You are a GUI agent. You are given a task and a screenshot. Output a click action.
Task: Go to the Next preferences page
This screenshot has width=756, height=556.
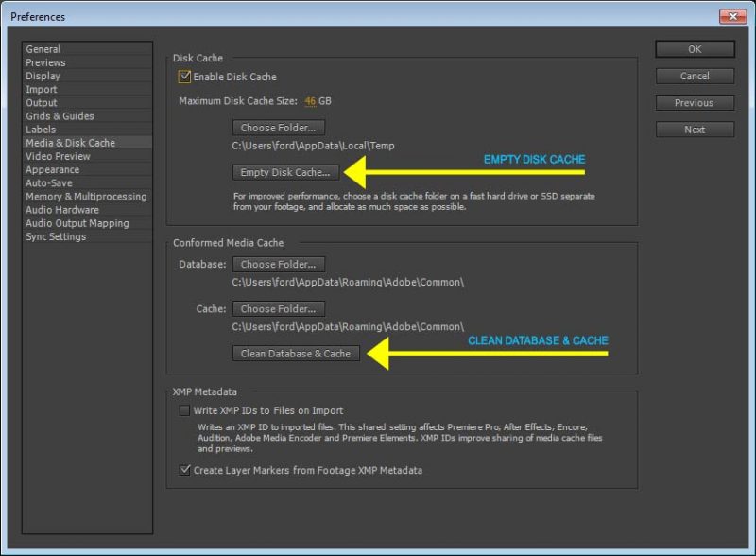pos(694,129)
